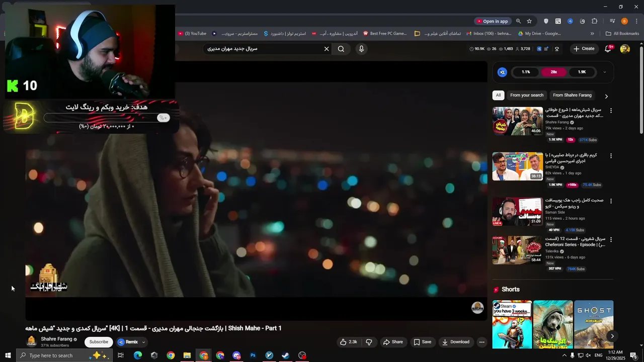Open the 46:06 video thumbnail
Viewport: 644px width, 362px height.
[x=518, y=121]
